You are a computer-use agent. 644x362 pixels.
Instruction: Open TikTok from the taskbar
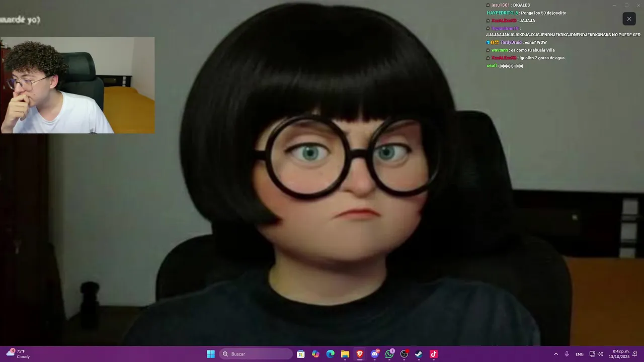point(434,354)
